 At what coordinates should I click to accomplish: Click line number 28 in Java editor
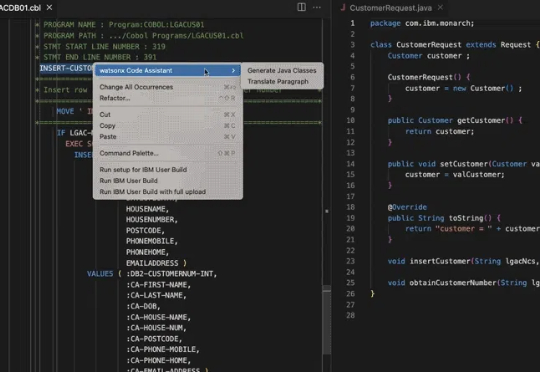351,315
